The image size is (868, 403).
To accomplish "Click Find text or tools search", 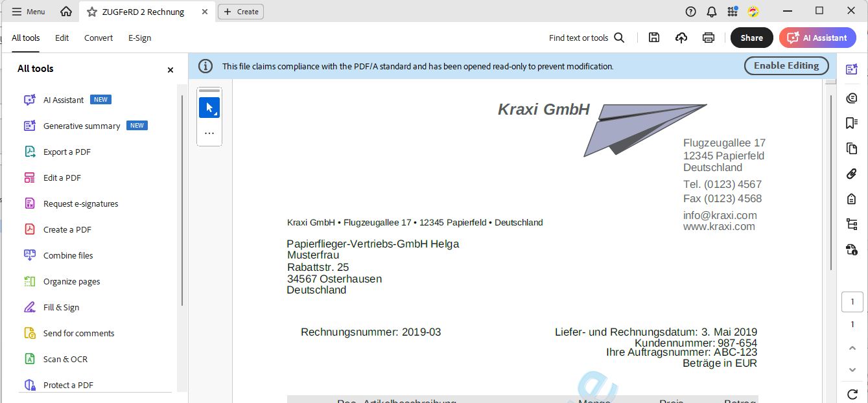I will pyautogui.click(x=587, y=38).
